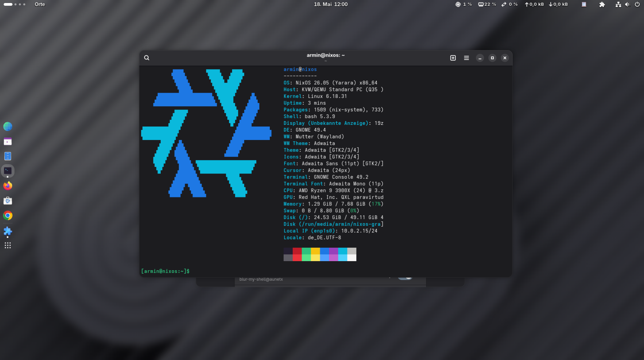Click the 'DE: GNOME 49.4' line
The height and width of the screenshot is (360, 644).
point(305,130)
